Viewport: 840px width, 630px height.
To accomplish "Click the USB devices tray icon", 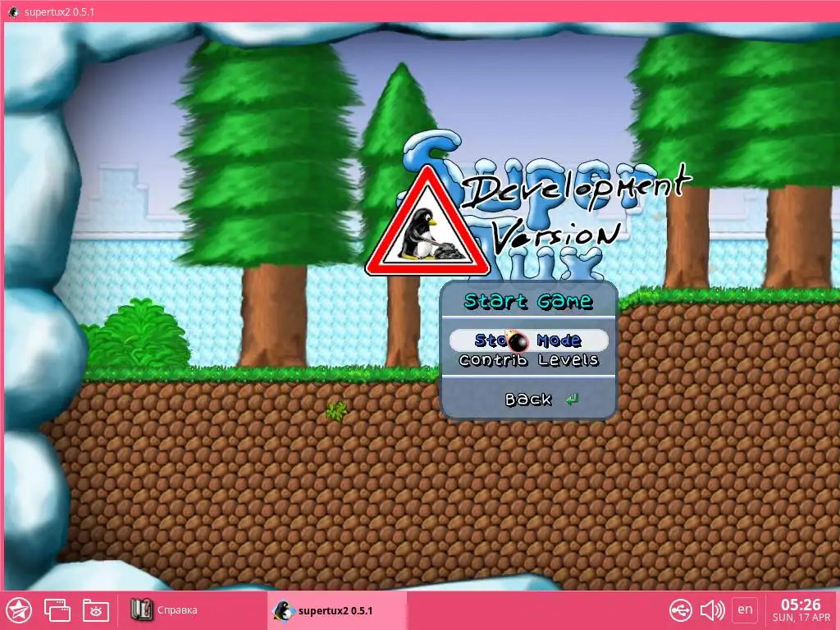I will pyautogui.click(x=680, y=610).
